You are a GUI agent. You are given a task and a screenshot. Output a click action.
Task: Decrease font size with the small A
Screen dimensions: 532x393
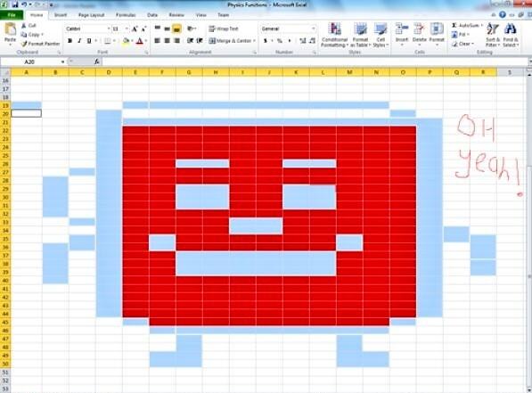[143, 29]
